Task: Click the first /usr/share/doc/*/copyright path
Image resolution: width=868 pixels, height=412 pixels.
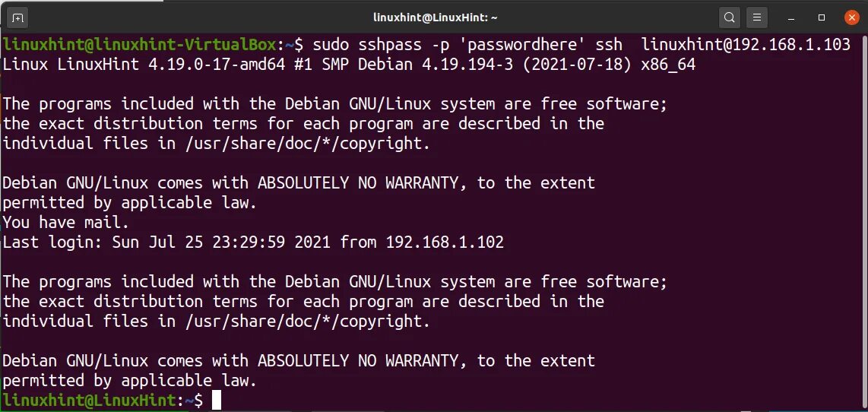Action: 306,144
